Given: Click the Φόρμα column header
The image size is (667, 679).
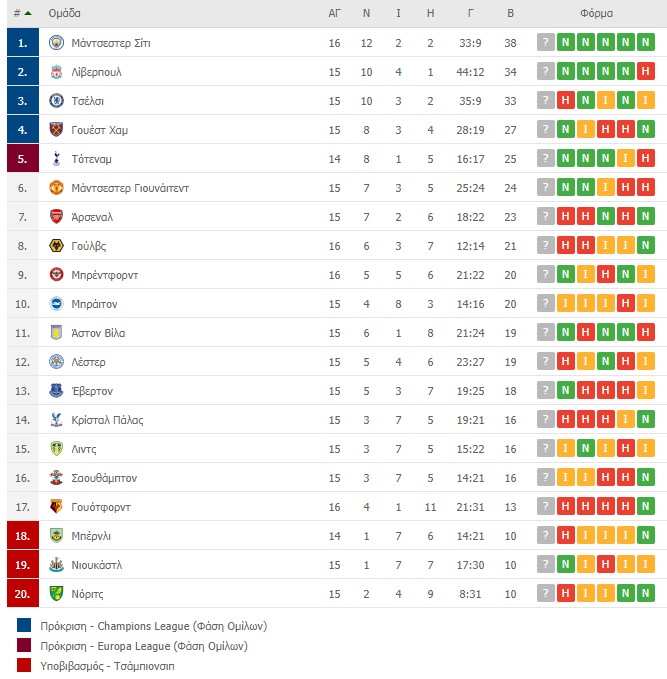Looking at the screenshot, I should tap(596, 13).
